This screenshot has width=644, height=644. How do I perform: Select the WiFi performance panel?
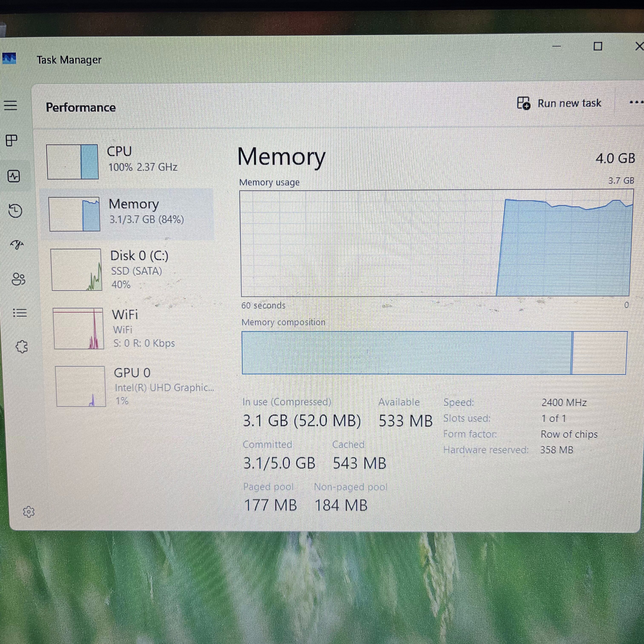tap(130, 328)
